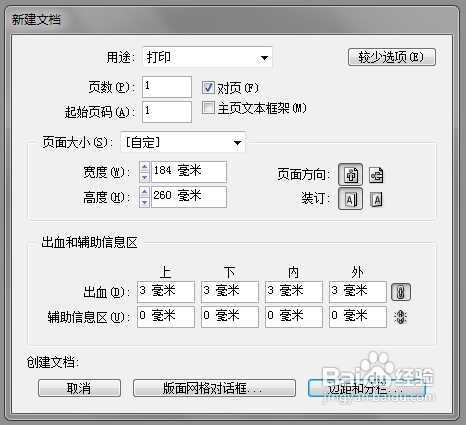Click the 装订 label
This screenshot has width=466, height=425.
tap(316, 199)
